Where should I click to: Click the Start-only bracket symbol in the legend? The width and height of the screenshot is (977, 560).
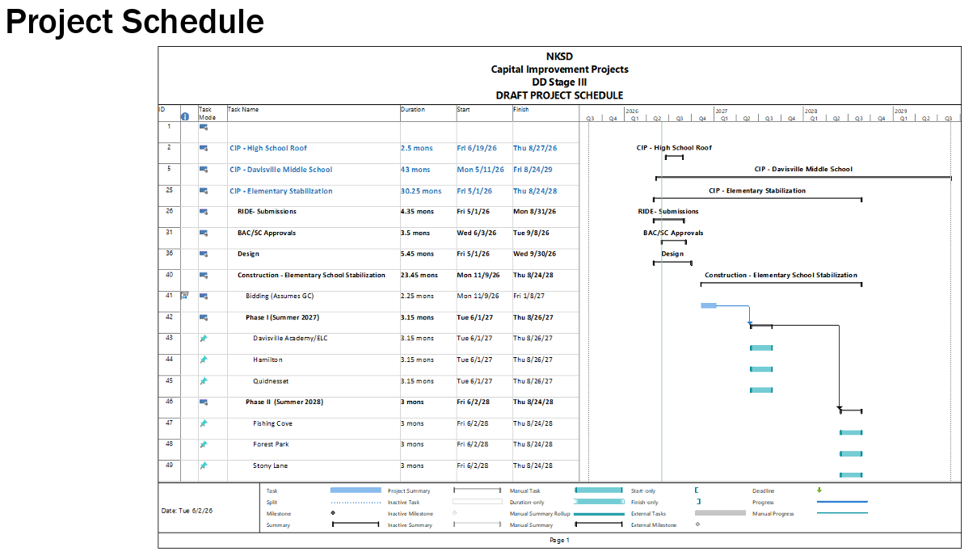(697, 491)
